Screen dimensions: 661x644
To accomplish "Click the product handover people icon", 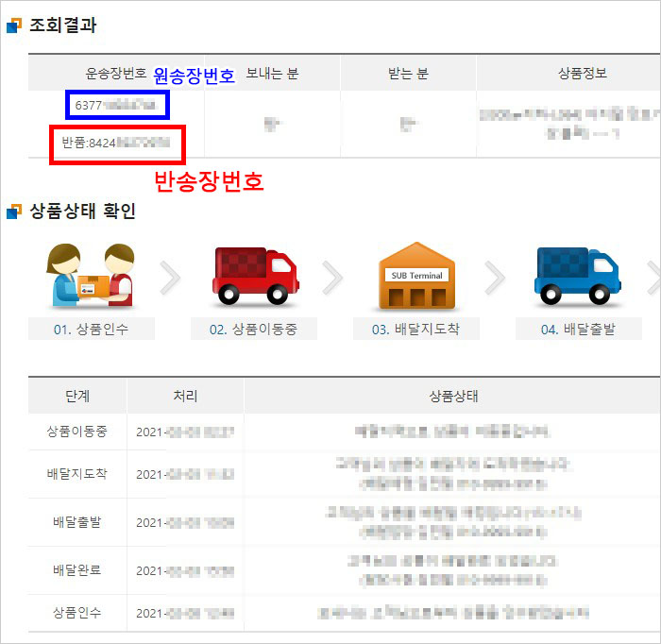I will (92, 276).
